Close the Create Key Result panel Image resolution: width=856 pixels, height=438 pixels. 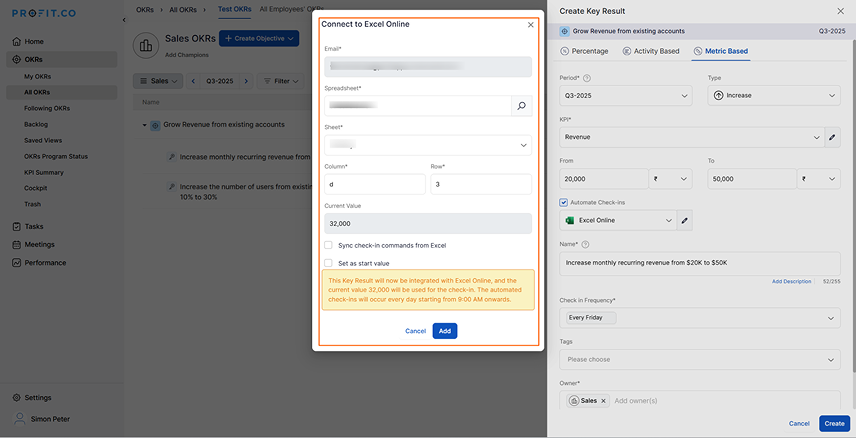(x=840, y=11)
